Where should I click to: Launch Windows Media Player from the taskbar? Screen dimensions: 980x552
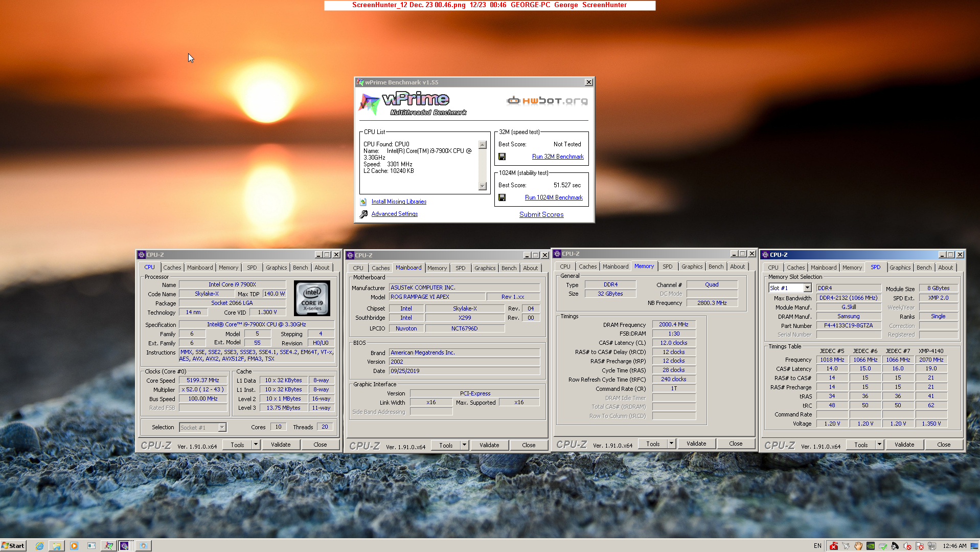point(74,546)
